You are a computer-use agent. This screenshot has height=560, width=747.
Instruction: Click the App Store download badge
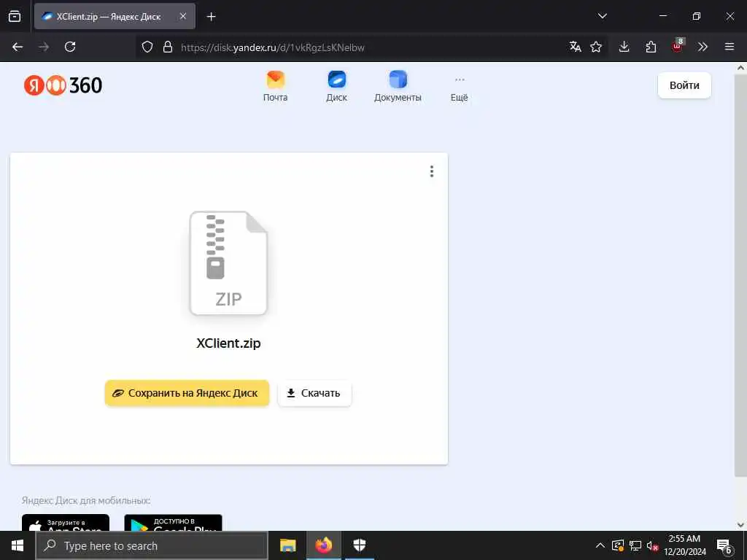pyautogui.click(x=66, y=523)
